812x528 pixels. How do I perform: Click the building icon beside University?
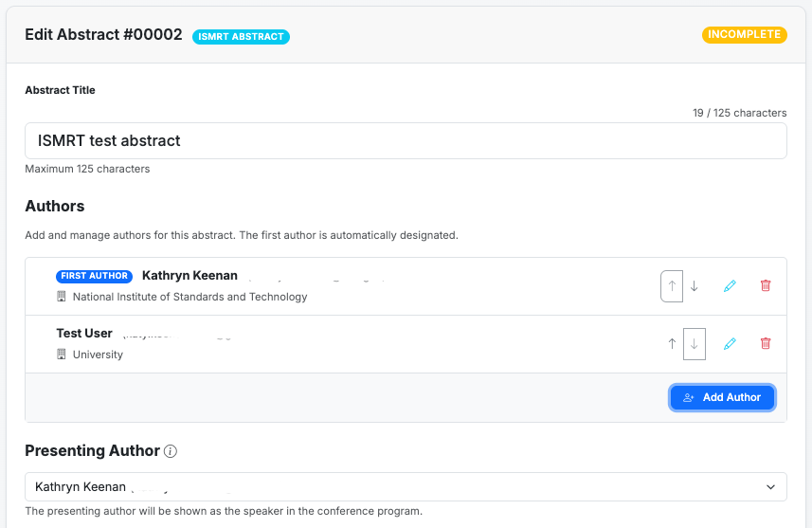tap(62, 355)
